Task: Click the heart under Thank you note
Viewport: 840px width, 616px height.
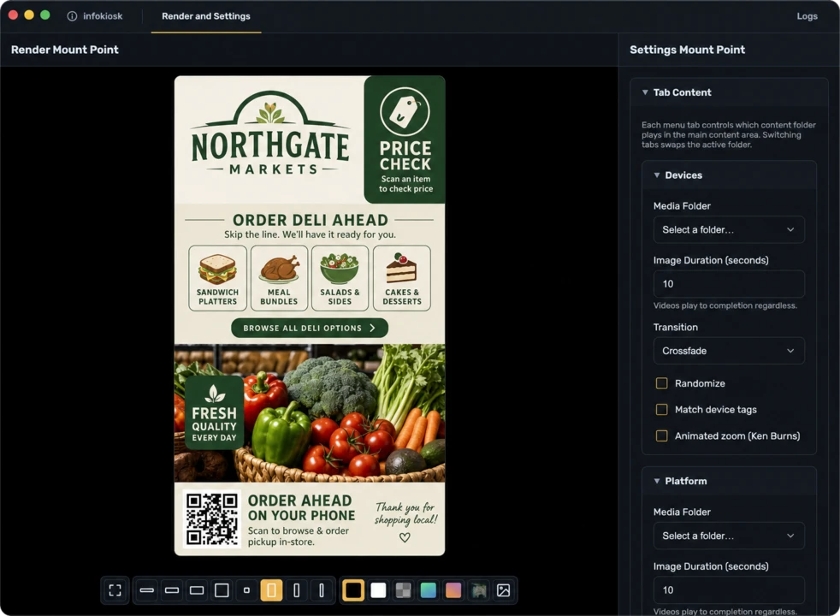Action: 405,536
